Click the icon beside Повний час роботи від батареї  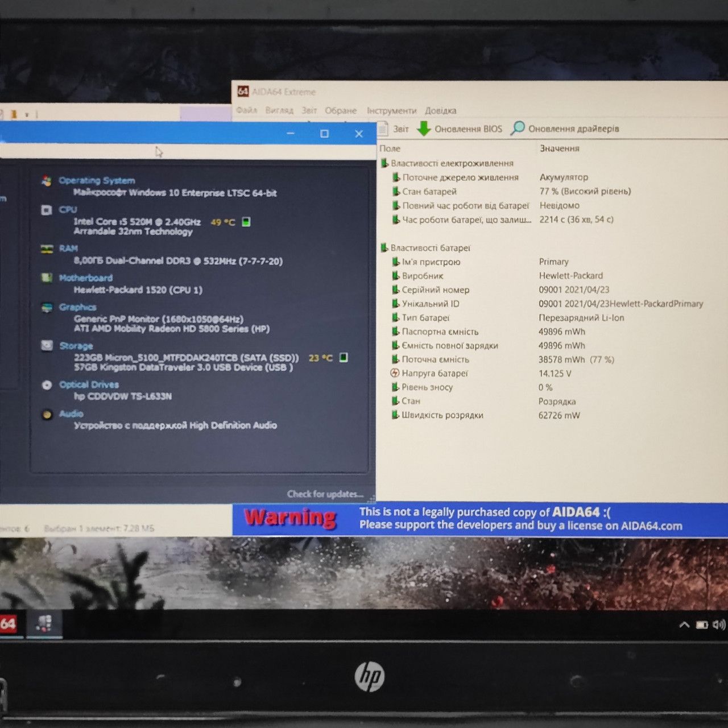396,205
